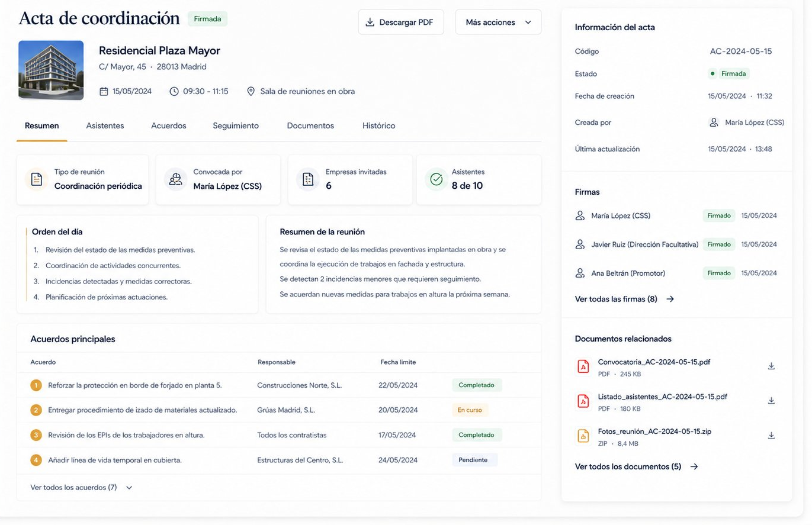The width and height of the screenshot is (812, 525).
Task: Open Ver todas las firmas (8) link
Action: [x=625, y=299]
